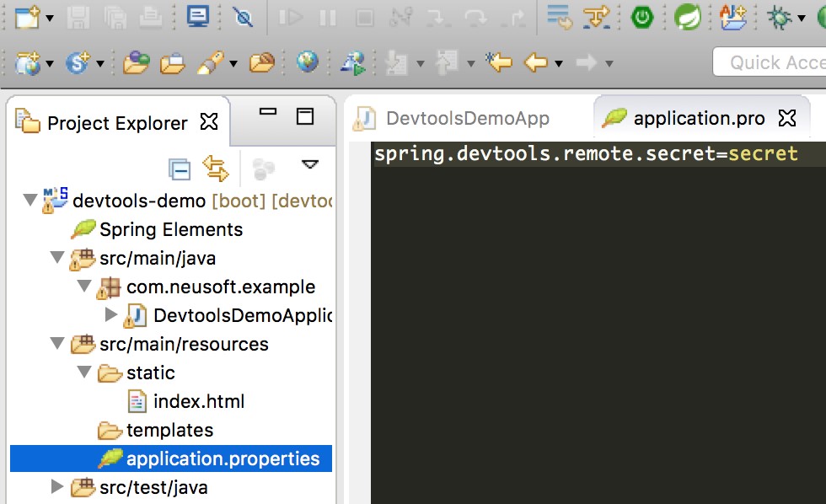Viewport: 826px width, 504px height.
Task: Select the devtools-demo project
Action: pos(139,201)
